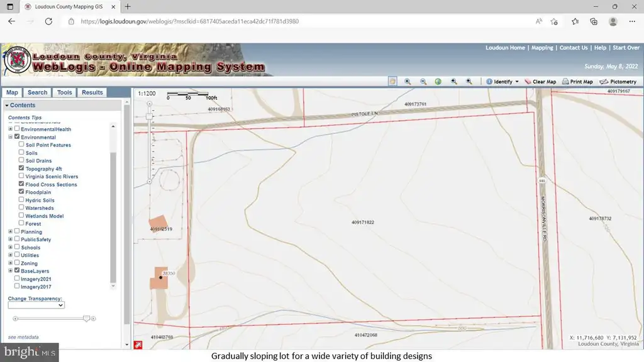644x362 pixels.
Task: Click the transparency slider handle
Action: pyautogui.click(x=86, y=319)
